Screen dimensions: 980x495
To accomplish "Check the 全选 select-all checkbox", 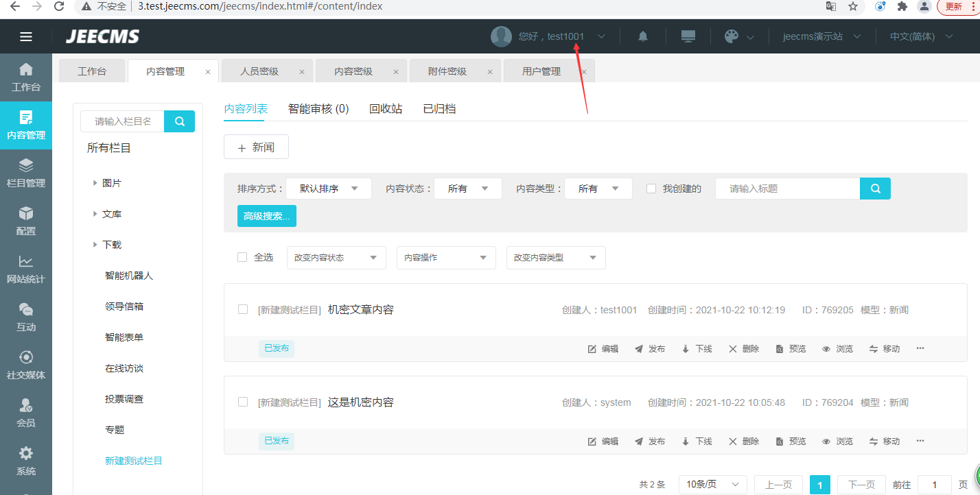I will pyautogui.click(x=242, y=257).
